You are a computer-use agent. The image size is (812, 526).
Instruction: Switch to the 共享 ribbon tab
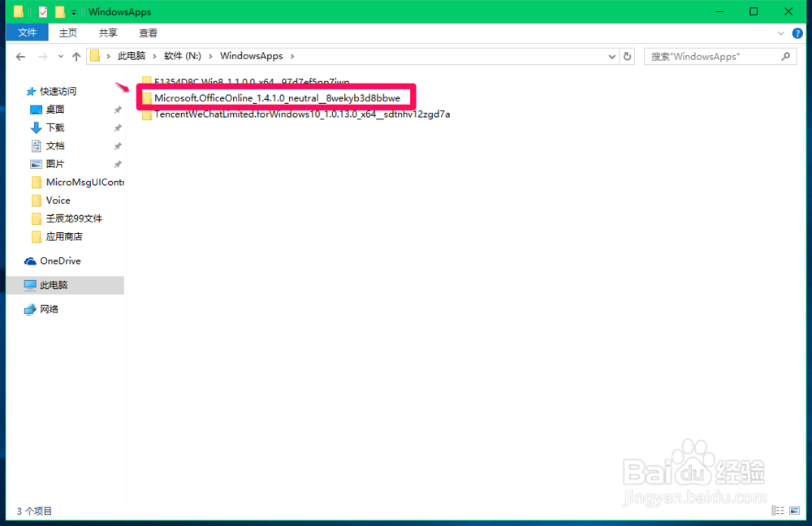point(108,32)
